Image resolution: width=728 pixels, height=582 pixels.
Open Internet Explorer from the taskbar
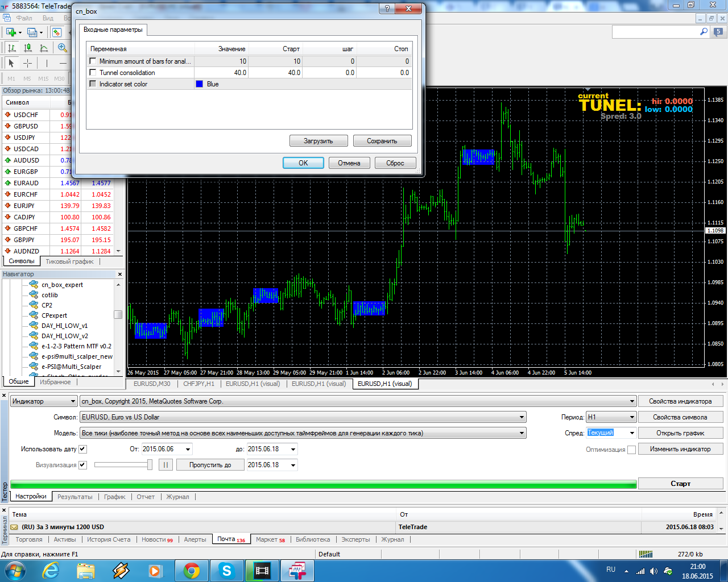coord(51,570)
